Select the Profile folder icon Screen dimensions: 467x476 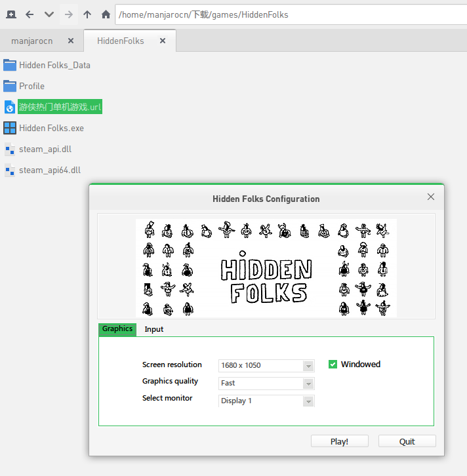click(10, 86)
